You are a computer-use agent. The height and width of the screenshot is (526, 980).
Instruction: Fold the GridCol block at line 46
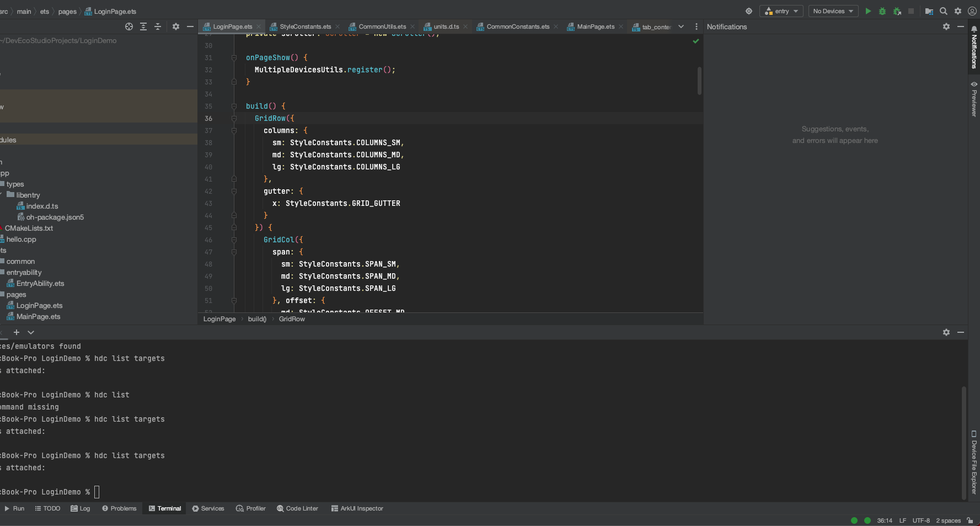pyautogui.click(x=234, y=240)
